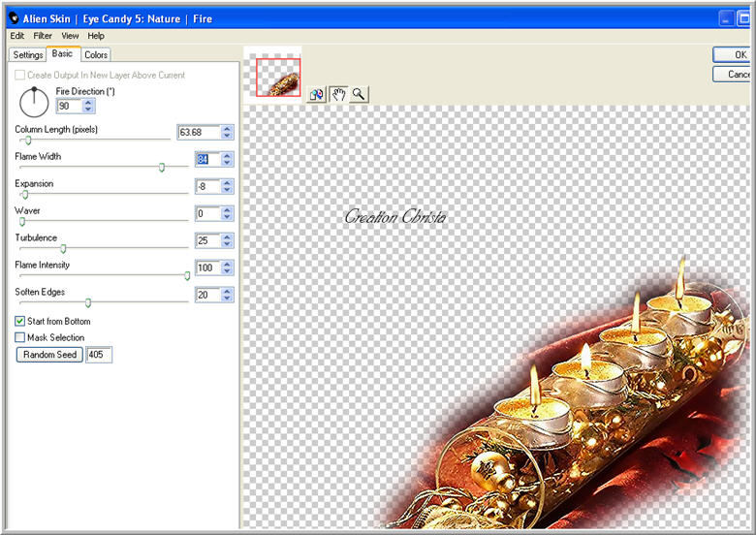Click the Soften Edges slider handle
Viewport: 756px width, 535px height.
pos(88,302)
